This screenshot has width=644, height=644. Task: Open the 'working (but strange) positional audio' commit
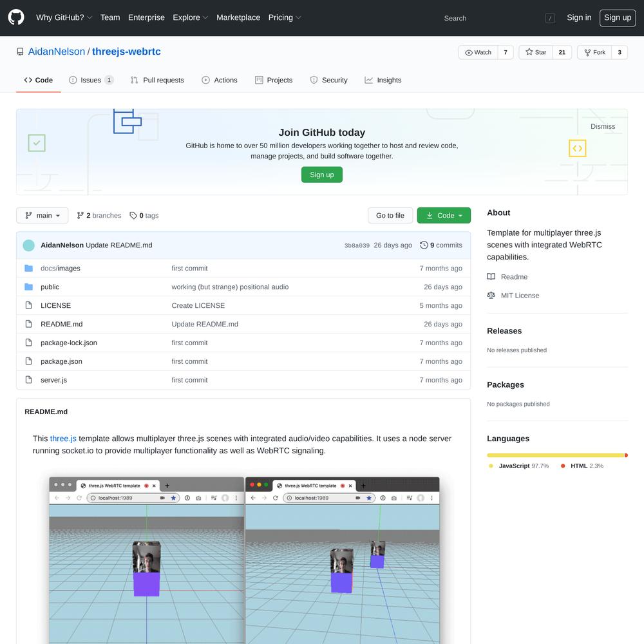tap(230, 287)
